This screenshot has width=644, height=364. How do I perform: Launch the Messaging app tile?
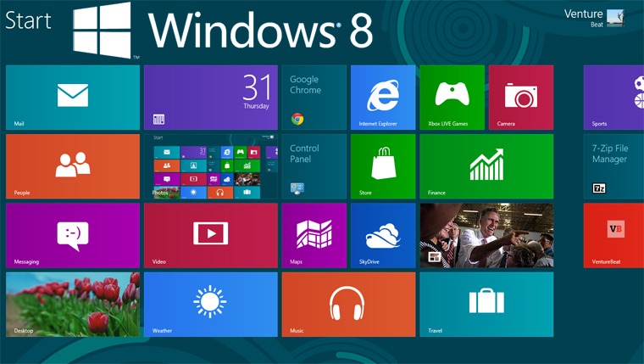(73, 235)
